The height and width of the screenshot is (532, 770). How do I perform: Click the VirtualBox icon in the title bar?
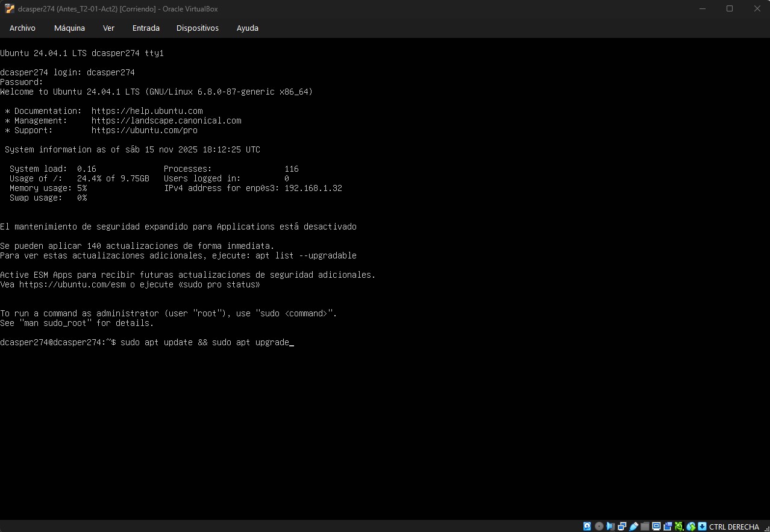tap(9, 9)
